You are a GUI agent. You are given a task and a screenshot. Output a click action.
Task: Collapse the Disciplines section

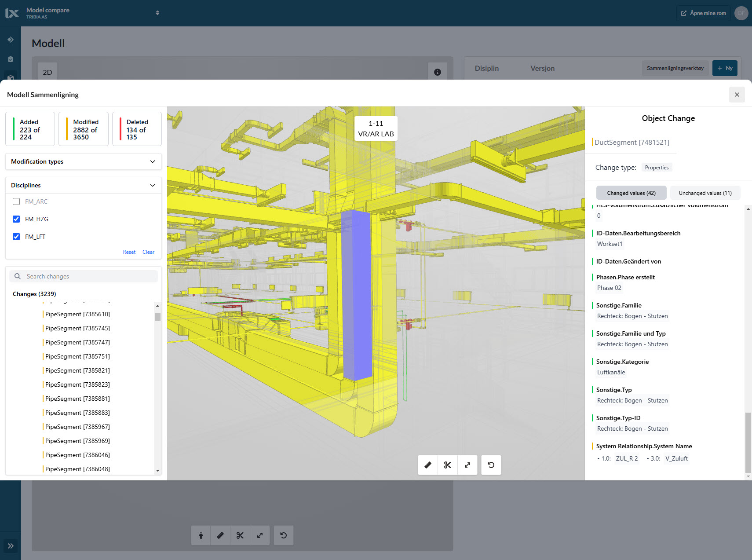pyautogui.click(x=152, y=185)
